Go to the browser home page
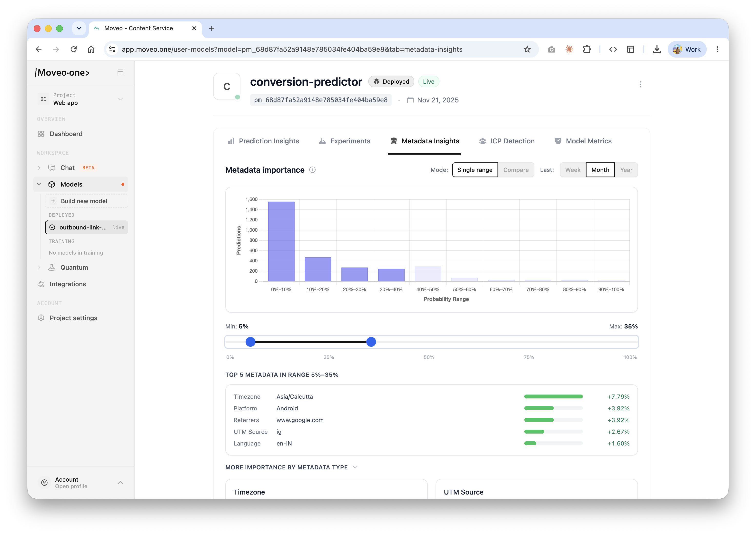Image resolution: width=756 pixels, height=535 pixels. pyautogui.click(x=91, y=50)
